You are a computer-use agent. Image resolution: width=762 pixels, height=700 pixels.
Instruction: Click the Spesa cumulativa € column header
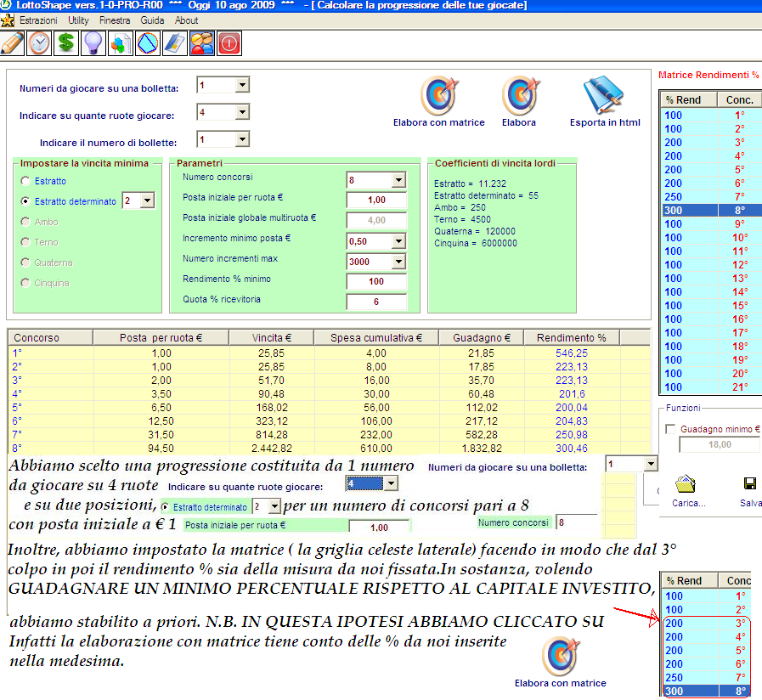click(376, 337)
